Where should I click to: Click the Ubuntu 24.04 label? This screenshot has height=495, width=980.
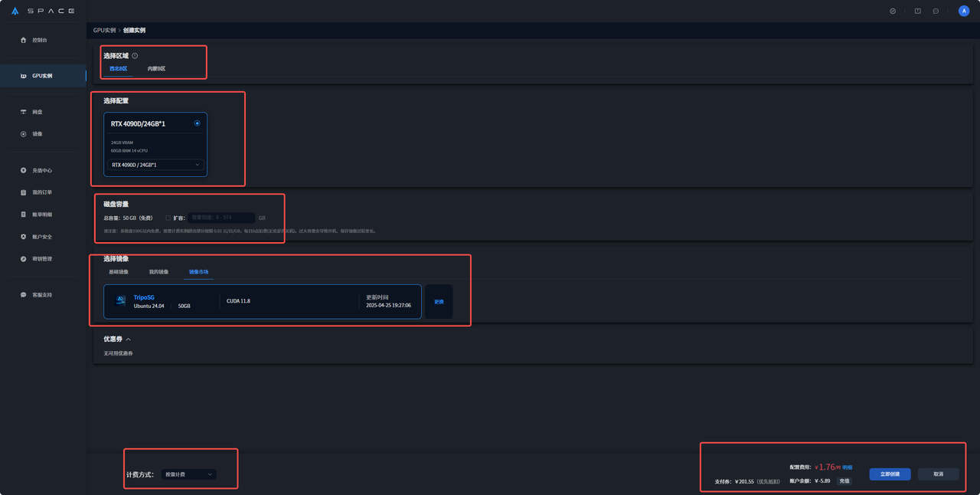click(x=149, y=306)
